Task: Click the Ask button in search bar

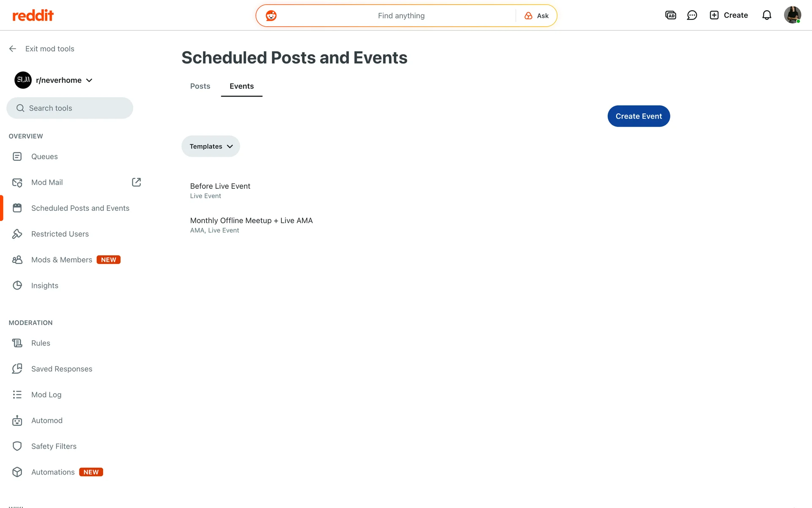Action: [537, 16]
